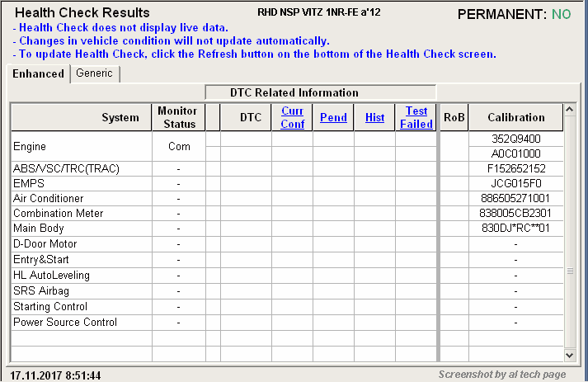Viewport: 588px width, 382px height.
Task: Select the SRS Airbag system
Action: 41,291
